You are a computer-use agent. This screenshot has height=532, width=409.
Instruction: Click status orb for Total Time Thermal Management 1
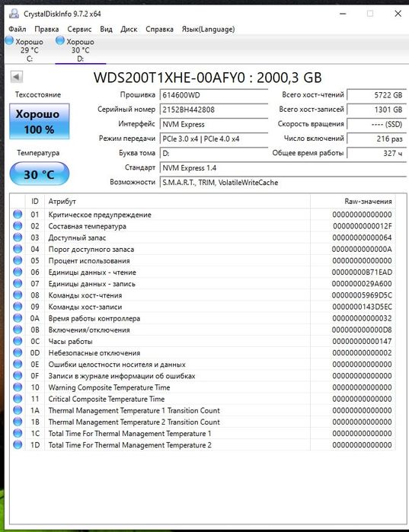click(18, 433)
